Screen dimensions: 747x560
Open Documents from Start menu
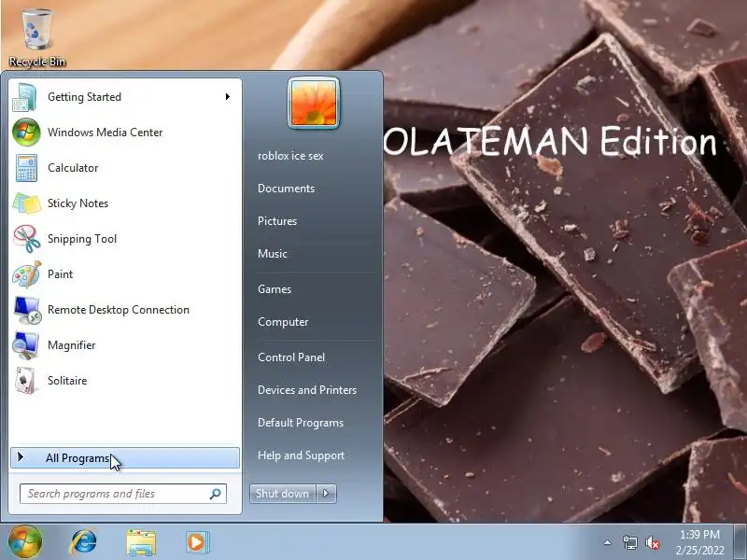point(287,189)
